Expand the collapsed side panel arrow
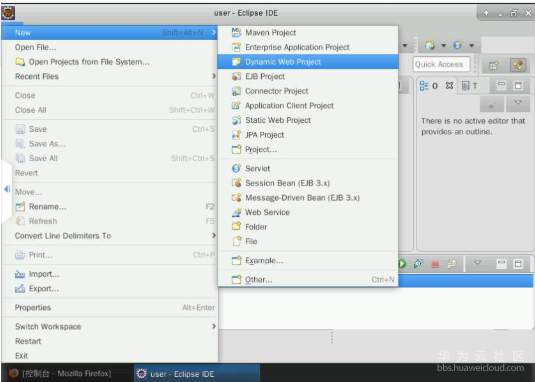This screenshot has height=382, width=535. 6,189
